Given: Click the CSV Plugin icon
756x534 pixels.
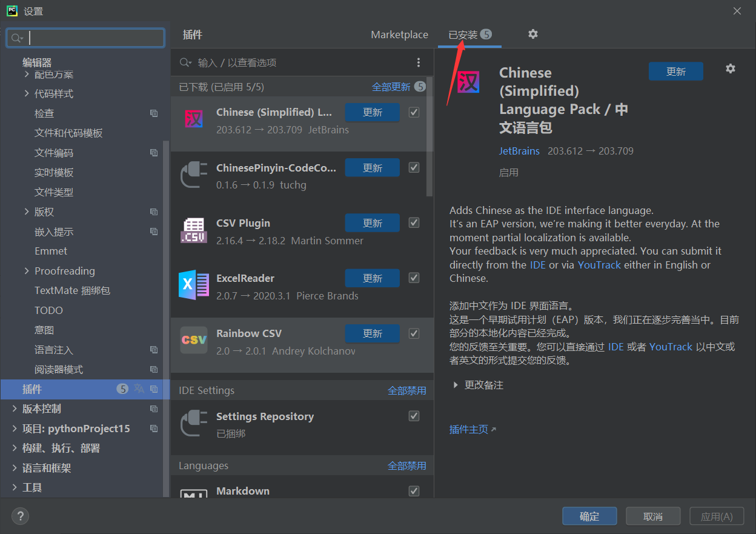Looking at the screenshot, I should pos(194,230).
